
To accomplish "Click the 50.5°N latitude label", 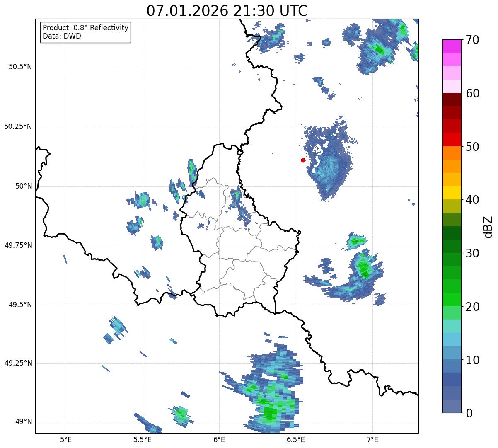I will click(x=20, y=67).
